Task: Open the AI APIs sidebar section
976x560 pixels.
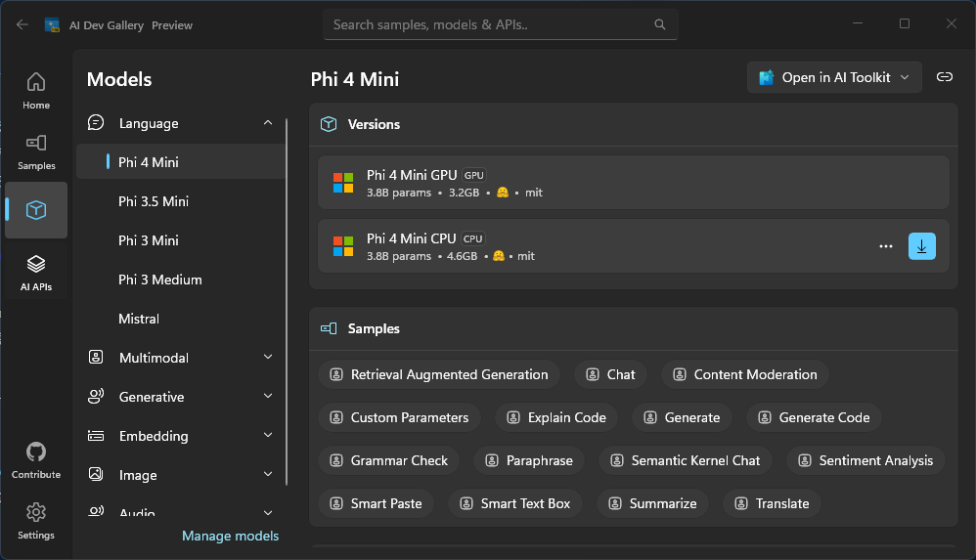Action: 36,273
